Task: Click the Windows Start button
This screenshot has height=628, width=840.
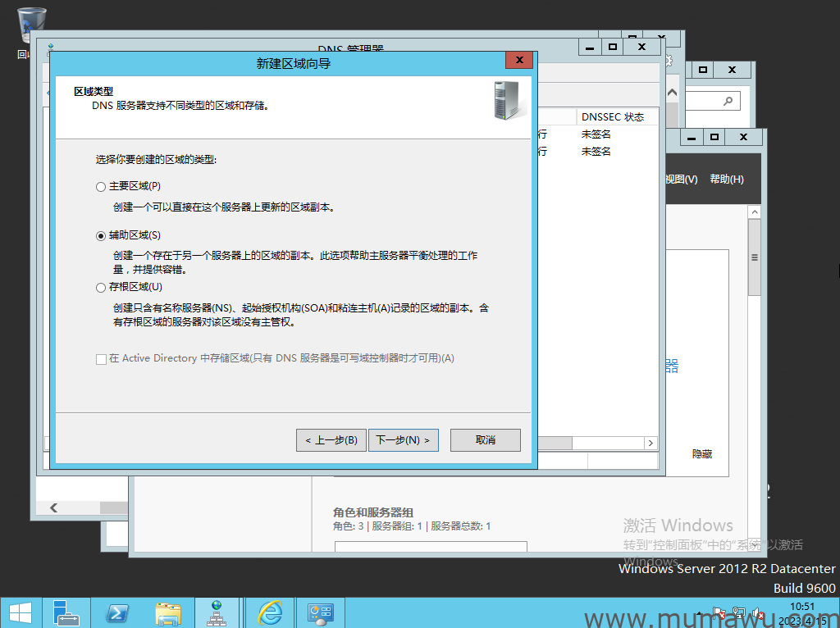Action: (20, 612)
